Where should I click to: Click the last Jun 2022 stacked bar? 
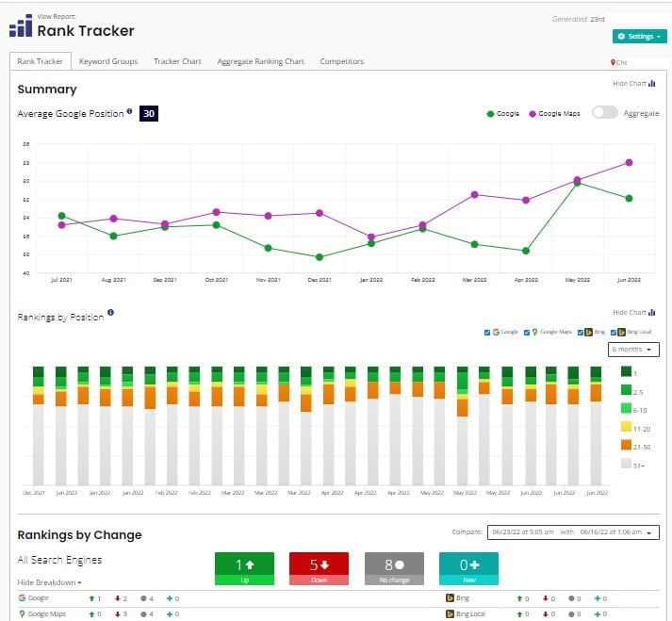click(596, 426)
